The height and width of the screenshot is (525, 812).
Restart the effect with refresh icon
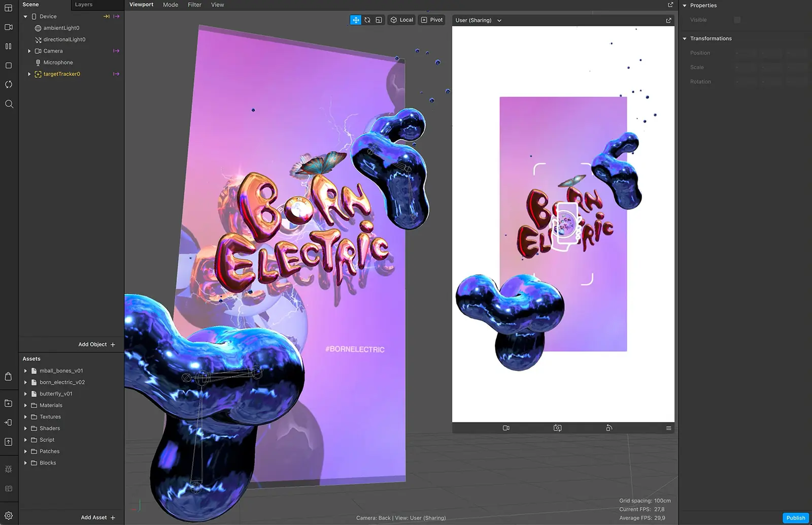tap(9, 84)
